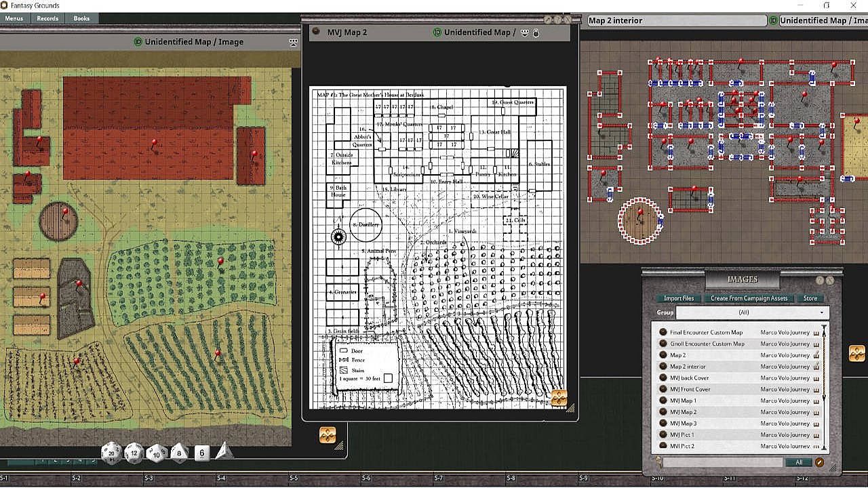Image resolution: width=868 pixels, height=488 pixels.
Task: Select hotkey slot 5-9
Action: coord(583,479)
